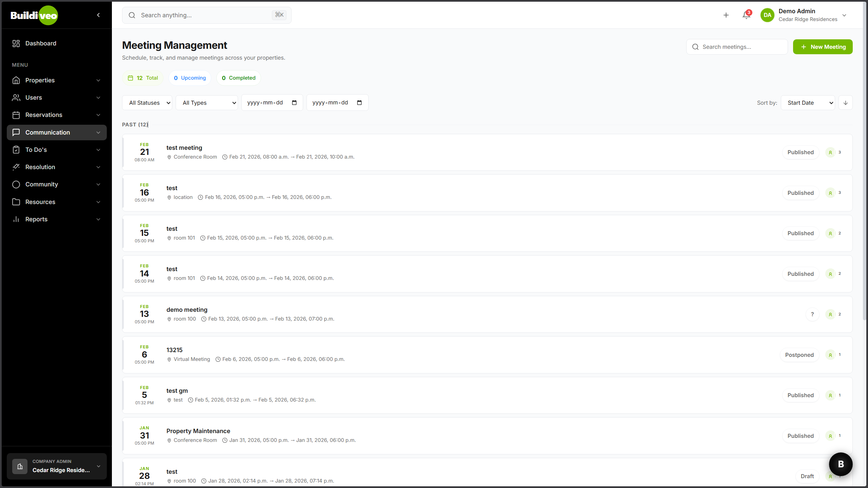Viewport: 868px width, 488px height.
Task: Toggle sort direction arrow button
Action: coord(845,103)
